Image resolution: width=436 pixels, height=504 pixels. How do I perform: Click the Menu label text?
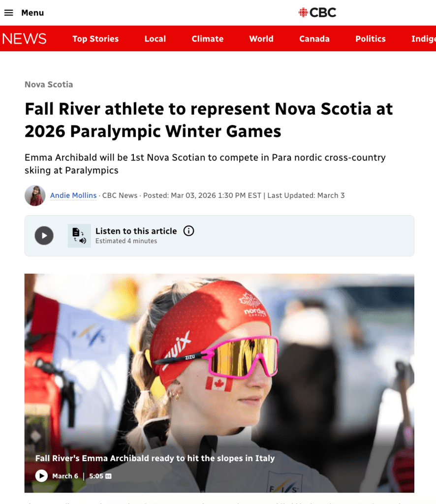(32, 13)
